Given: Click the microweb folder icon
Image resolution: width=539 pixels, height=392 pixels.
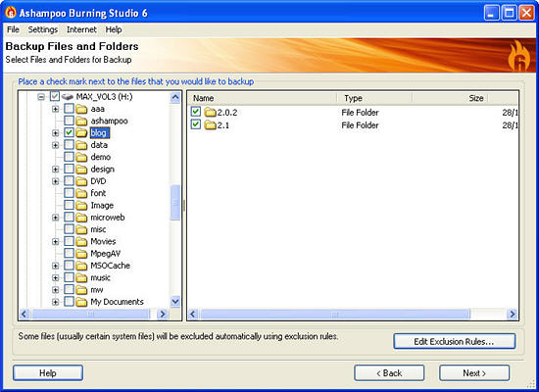Looking at the screenshot, I should pyautogui.click(x=81, y=218).
